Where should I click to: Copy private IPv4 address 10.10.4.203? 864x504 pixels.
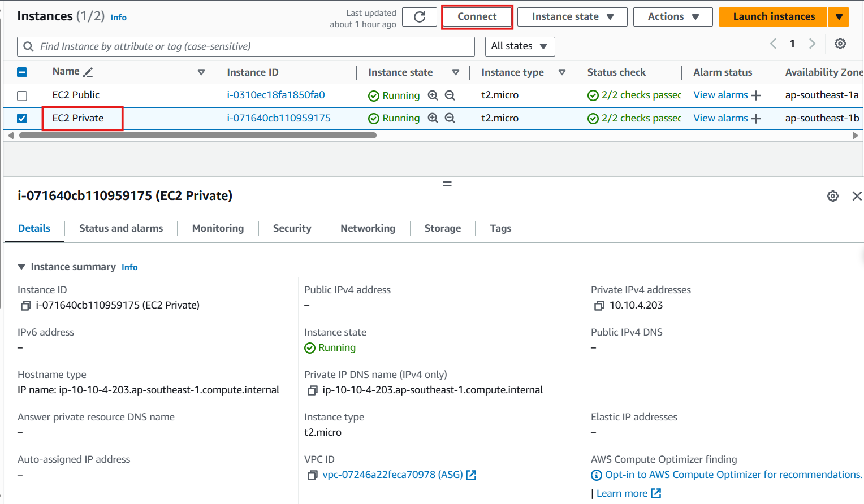tap(599, 306)
